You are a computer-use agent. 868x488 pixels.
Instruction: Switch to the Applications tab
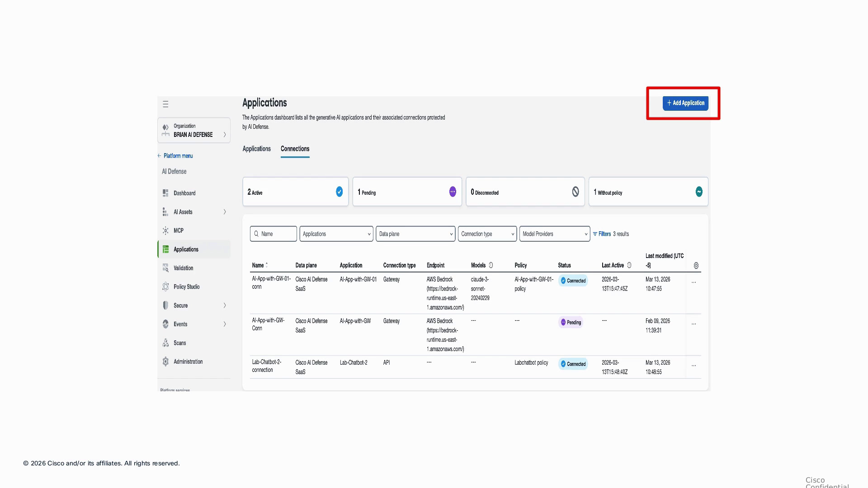tap(257, 149)
